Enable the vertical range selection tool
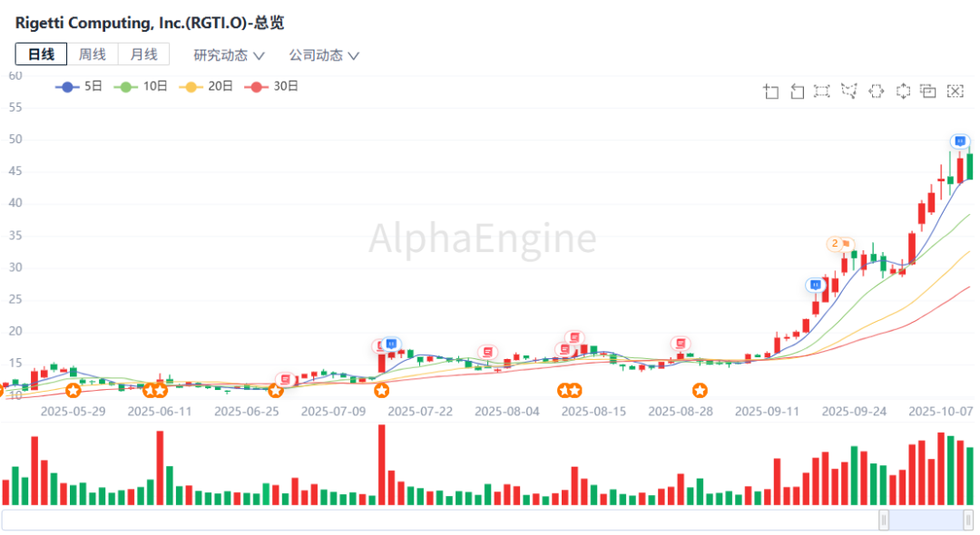The image size is (980, 535). pyautogui.click(x=903, y=91)
